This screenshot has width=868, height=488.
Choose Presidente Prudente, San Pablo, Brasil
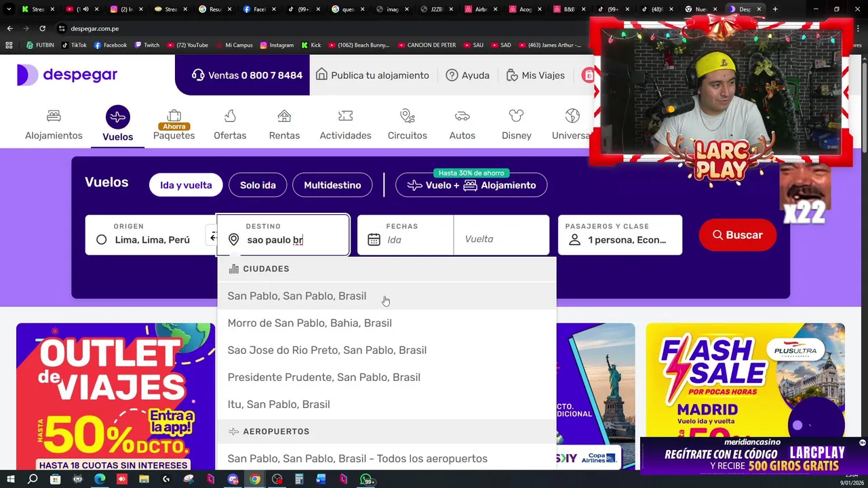[x=387, y=377]
